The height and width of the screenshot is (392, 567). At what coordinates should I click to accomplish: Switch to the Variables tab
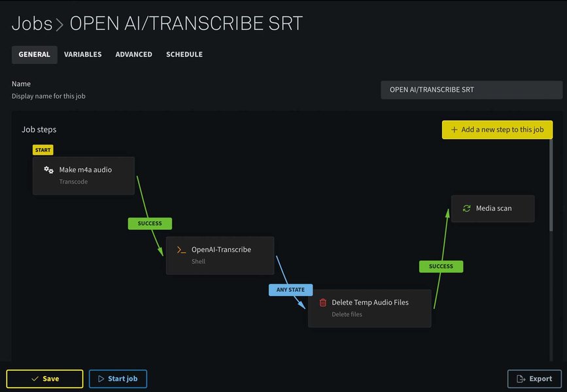point(83,55)
